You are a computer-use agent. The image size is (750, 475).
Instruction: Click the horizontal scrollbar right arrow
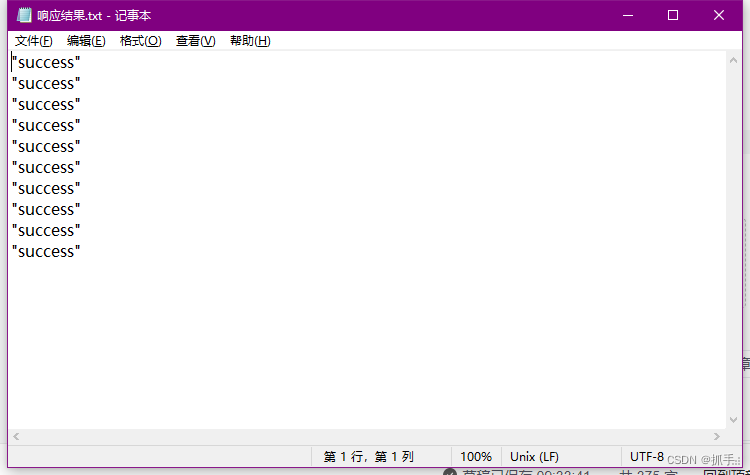[x=717, y=436]
